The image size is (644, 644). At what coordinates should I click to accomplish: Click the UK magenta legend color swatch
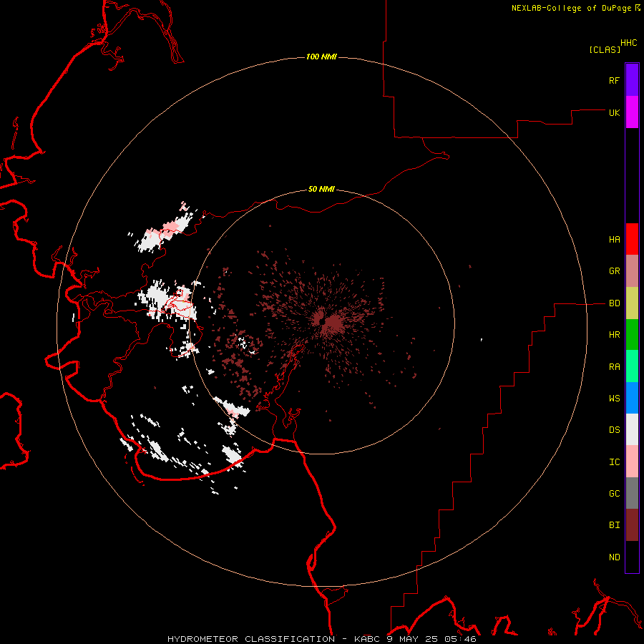[x=632, y=112]
